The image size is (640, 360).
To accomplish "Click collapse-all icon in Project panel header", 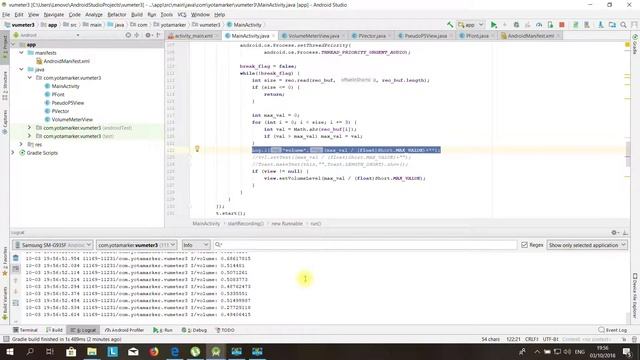I will (x=137, y=35).
